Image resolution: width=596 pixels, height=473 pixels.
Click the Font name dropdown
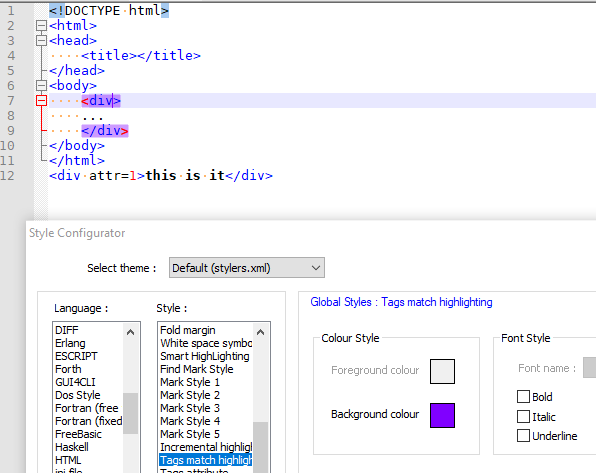(x=590, y=367)
